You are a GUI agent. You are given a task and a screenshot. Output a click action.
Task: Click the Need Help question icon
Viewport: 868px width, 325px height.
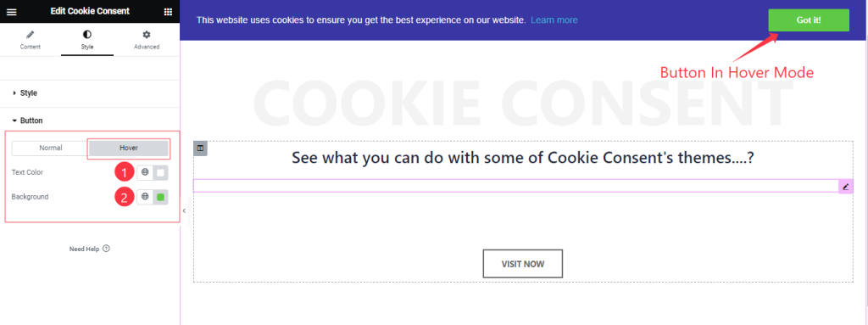click(106, 249)
